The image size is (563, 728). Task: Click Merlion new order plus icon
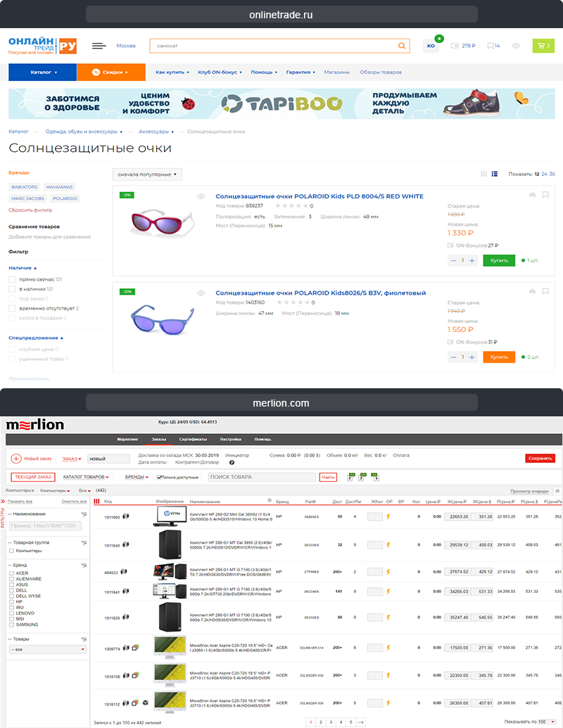pyautogui.click(x=15, y=459)
